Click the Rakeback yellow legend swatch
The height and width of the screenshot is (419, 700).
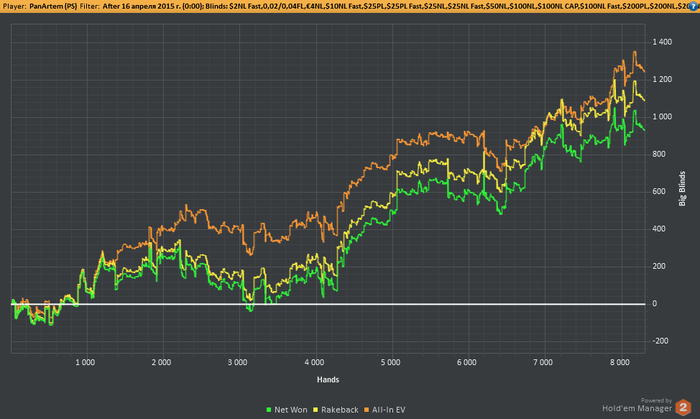(x=316, y=410)
